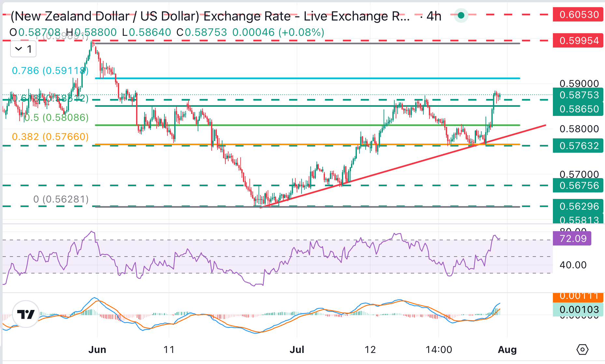This screenshot has width=605, height=364.
Task: Click the TradingView logo icon
Action: [26, 314]
